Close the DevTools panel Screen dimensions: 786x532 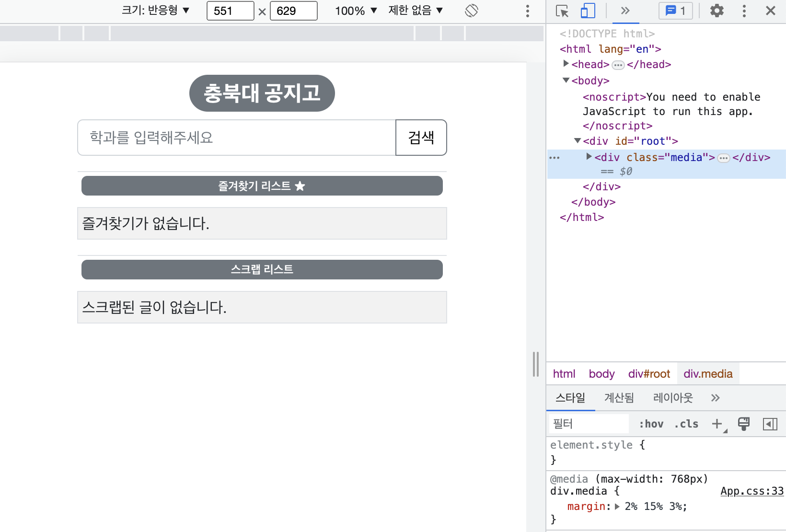click(771, 11)
